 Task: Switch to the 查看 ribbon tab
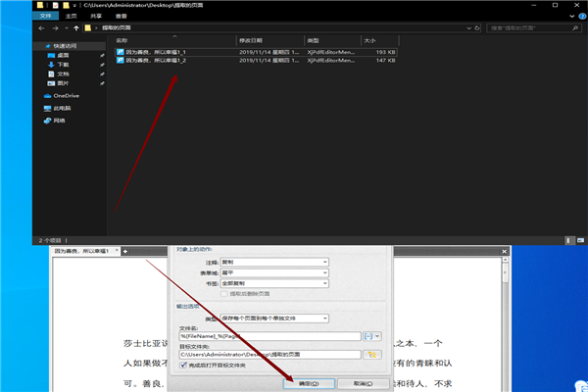121,16
